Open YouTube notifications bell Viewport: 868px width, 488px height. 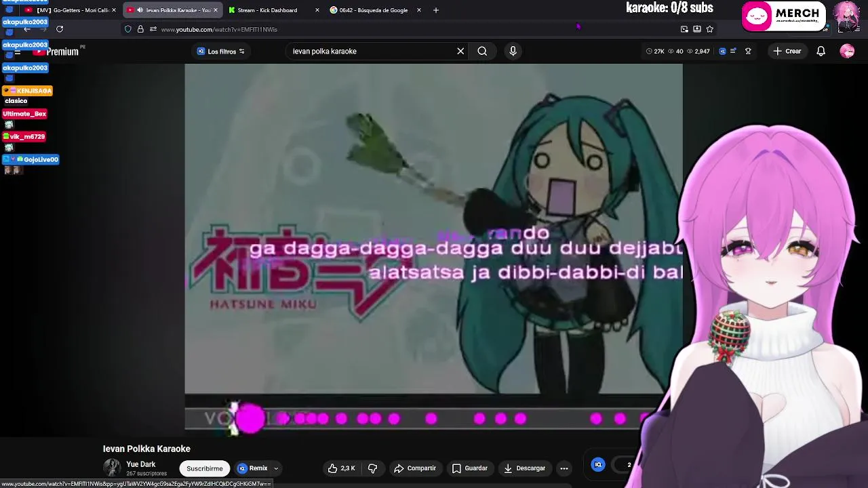pos(821,52)
